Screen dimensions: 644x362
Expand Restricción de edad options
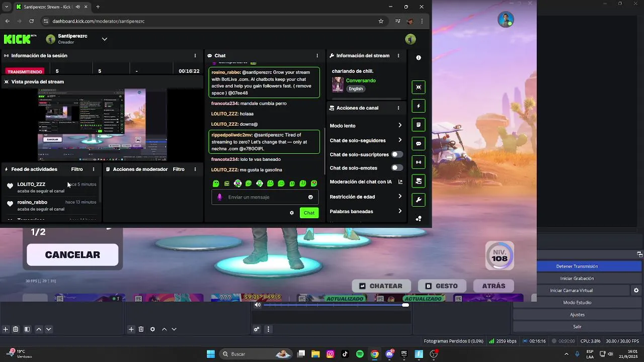[400, 197]
